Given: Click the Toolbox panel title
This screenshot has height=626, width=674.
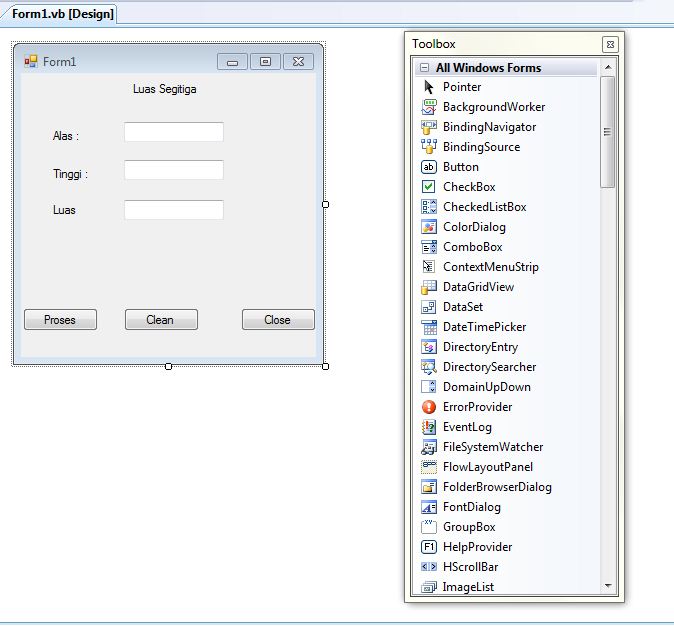Looking at the screenshot, I should coord(433,44).
